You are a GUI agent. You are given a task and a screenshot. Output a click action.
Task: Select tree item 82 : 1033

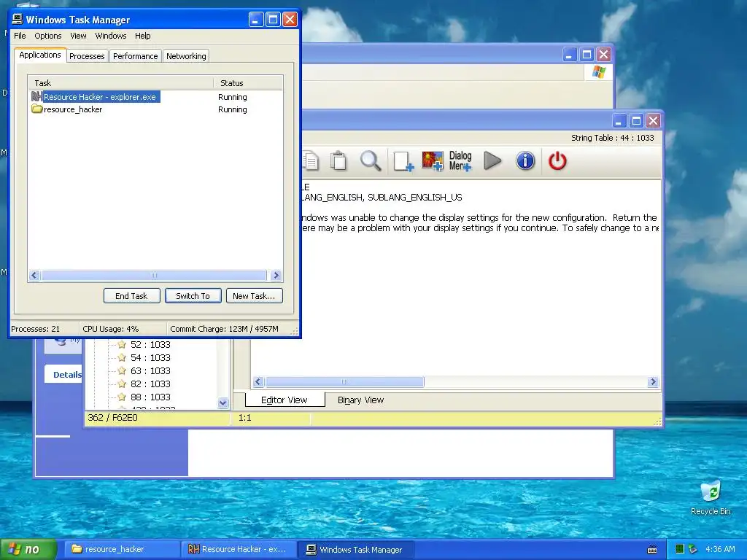pos(150,384)
